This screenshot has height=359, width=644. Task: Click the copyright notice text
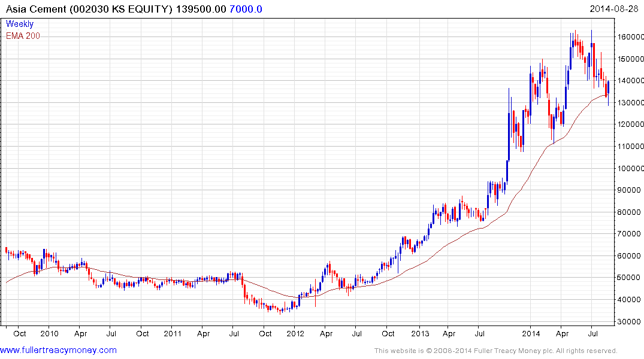pos(496,351)
